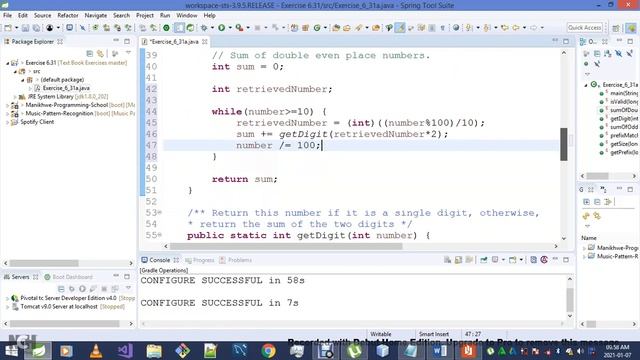Image resolution: width=640 pixels, height=360 pixels.
Task: Open the Refactor menu
Action: (68, 16)
